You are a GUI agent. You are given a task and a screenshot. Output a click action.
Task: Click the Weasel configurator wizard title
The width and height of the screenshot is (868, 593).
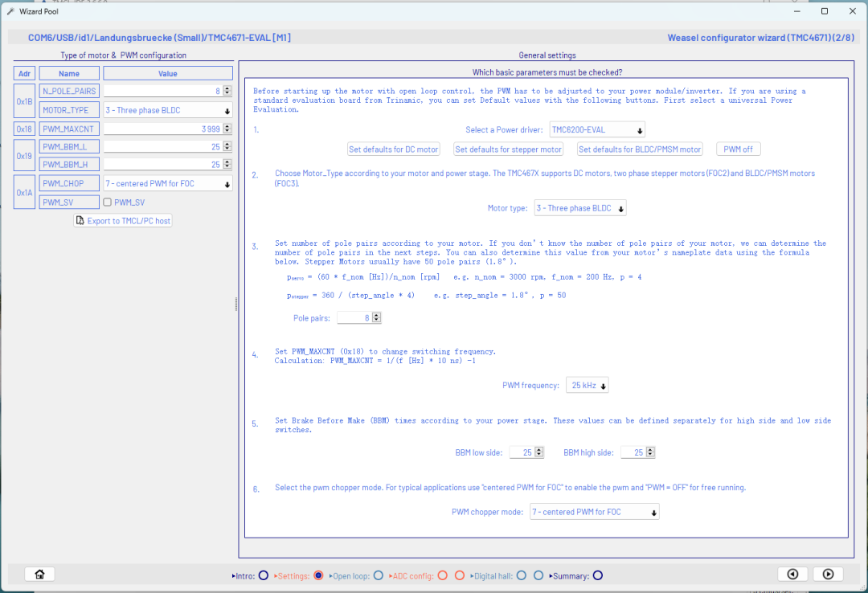tap(760, 38)
